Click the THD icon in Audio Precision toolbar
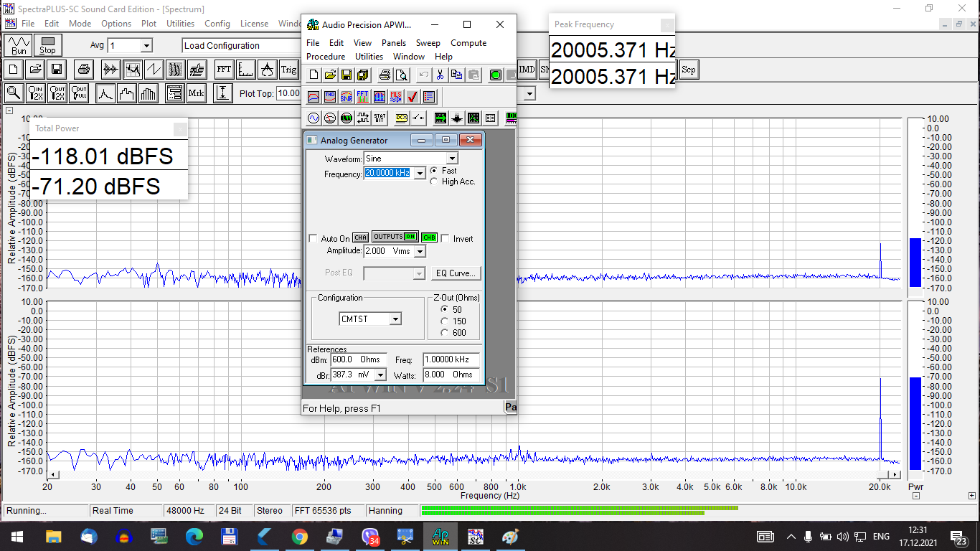 330,97
